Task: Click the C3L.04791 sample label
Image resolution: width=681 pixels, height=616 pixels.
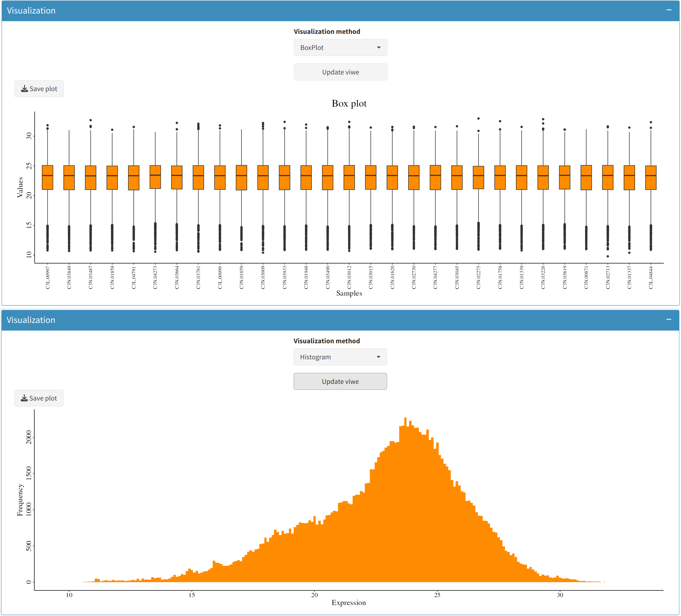Action: 134,278
